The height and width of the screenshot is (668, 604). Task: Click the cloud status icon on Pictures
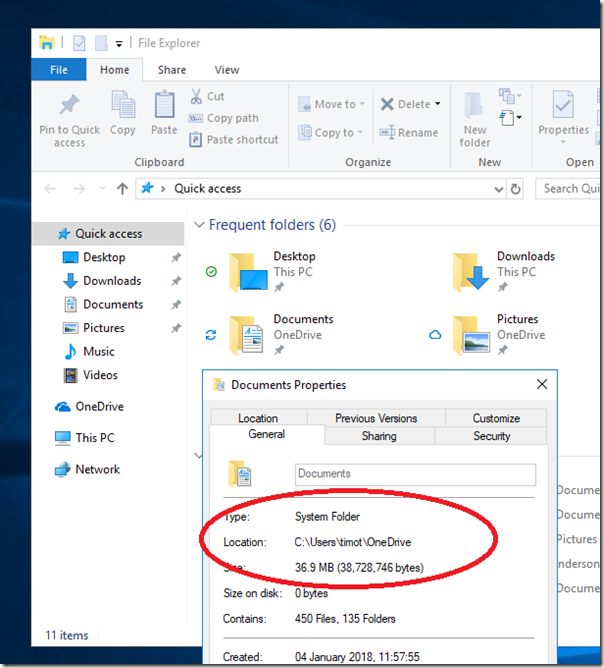tap(435, 335)
